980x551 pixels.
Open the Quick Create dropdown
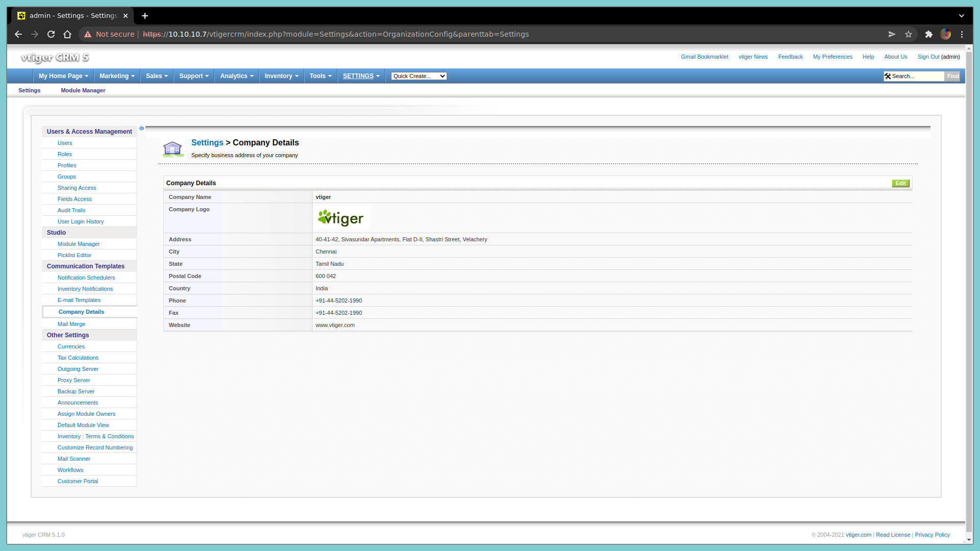point(419,76)
